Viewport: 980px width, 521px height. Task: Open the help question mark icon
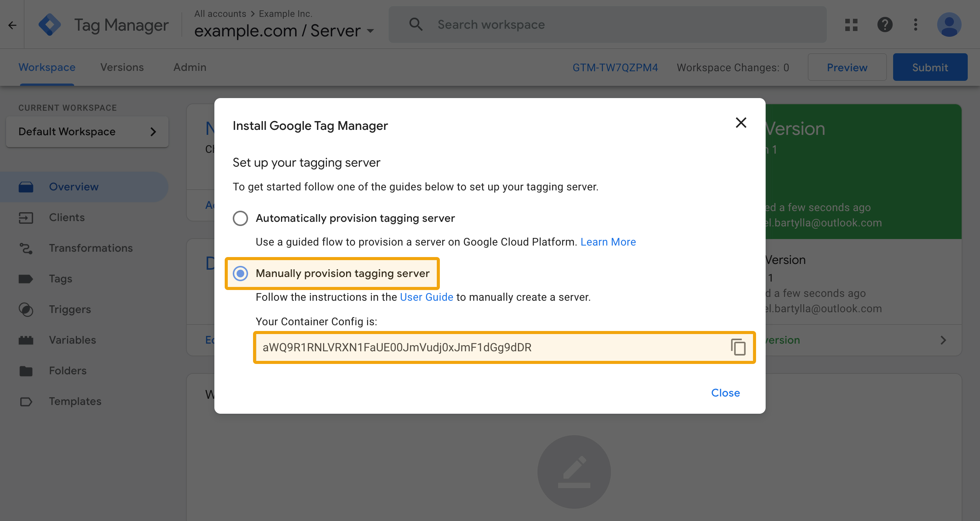pos(885,25)
